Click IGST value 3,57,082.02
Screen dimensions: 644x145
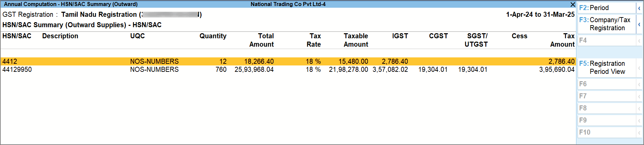pos(390,69)
